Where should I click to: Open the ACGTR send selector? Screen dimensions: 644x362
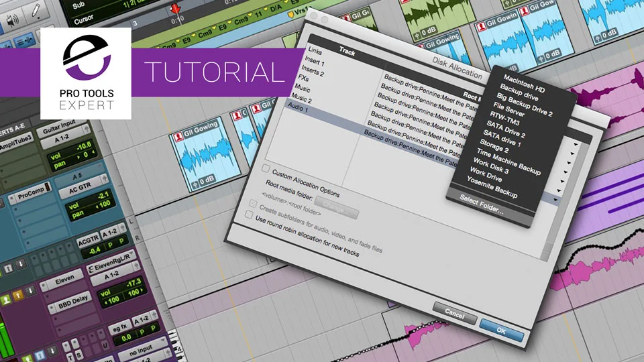click(89, 241)
